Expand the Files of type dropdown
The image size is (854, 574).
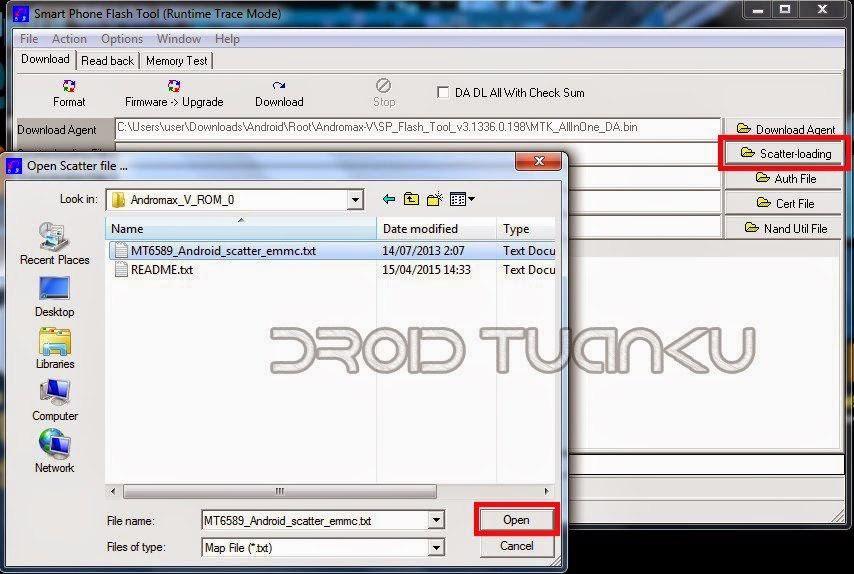click(436, 547)
